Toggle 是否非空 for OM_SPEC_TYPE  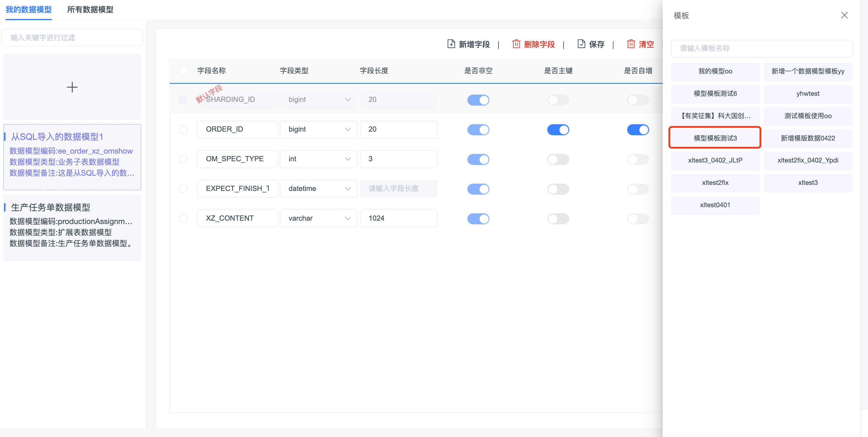[x=478, y=159]
